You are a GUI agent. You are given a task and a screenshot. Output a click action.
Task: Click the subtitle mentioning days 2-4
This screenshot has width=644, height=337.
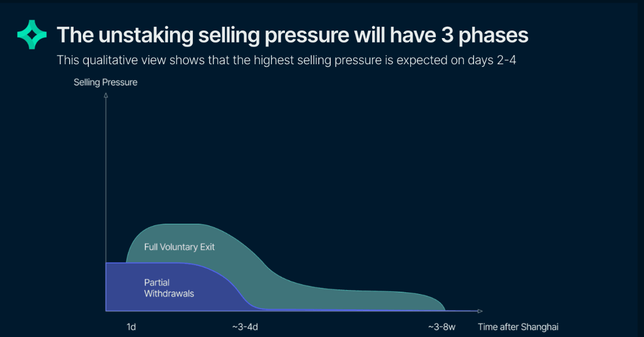coord(286,60)
